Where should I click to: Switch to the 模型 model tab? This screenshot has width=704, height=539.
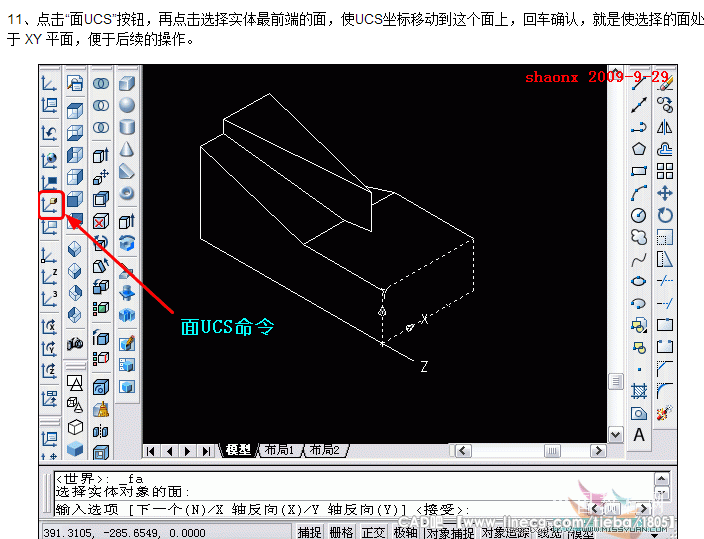tap(238, 450)
